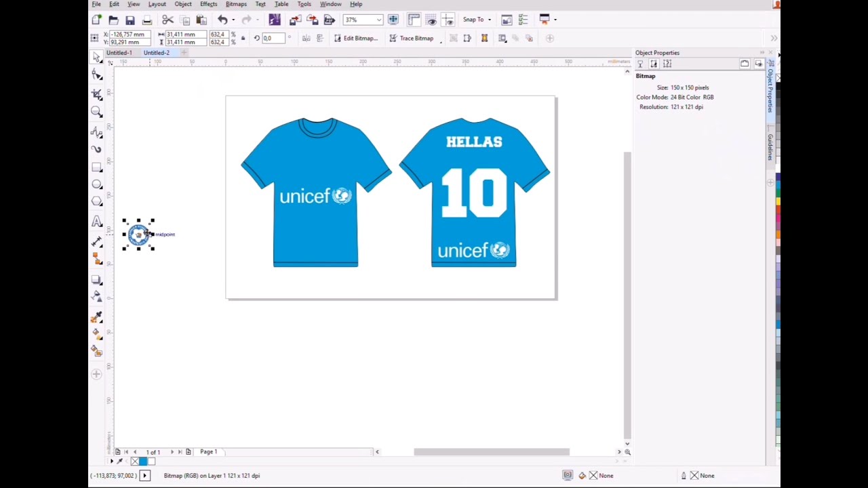The width and height of the screenshot is (868, 488).
Task: Open the Effects menu
Action: click(x=208, y=4)
